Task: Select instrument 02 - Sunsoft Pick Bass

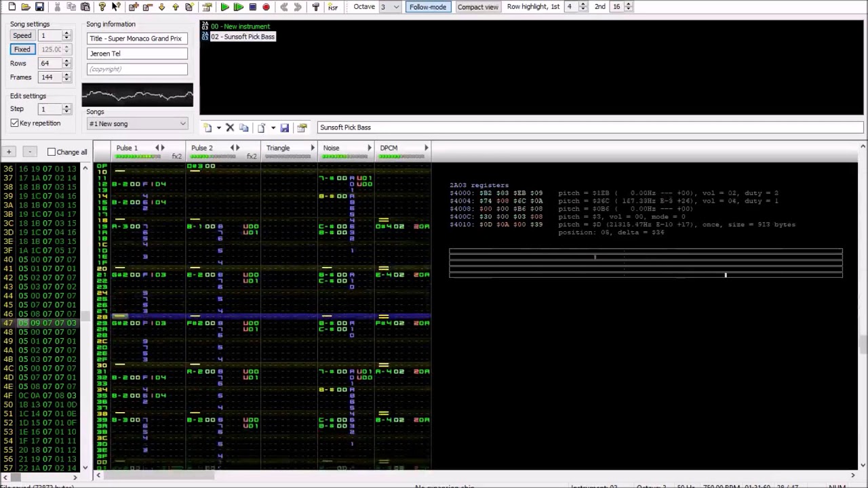Action: click(242, 37)
